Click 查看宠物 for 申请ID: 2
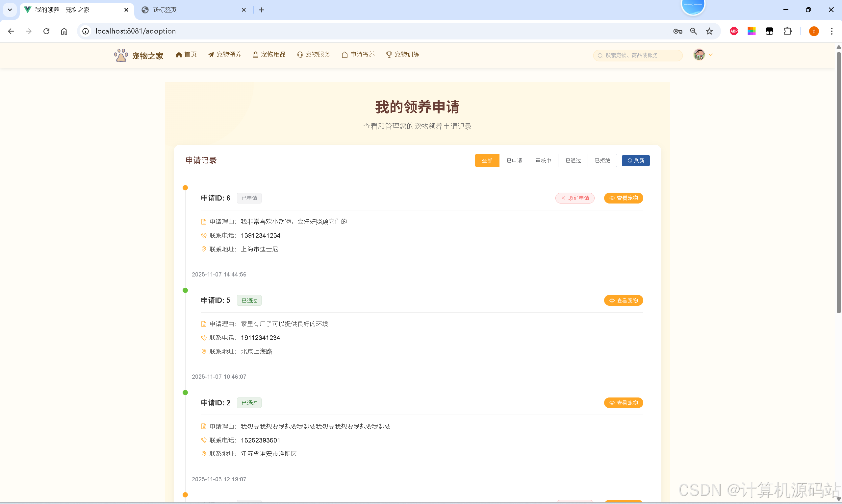The height and width of the screenshot is (504, 842). coord(623,403)
